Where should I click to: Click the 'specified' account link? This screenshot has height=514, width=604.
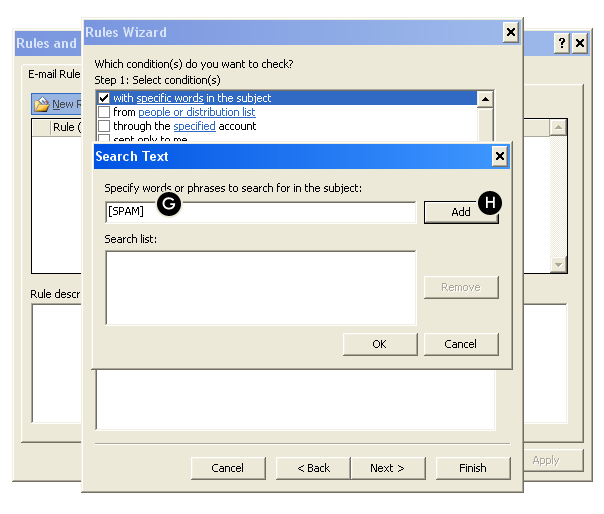click(x=194, y=126)
